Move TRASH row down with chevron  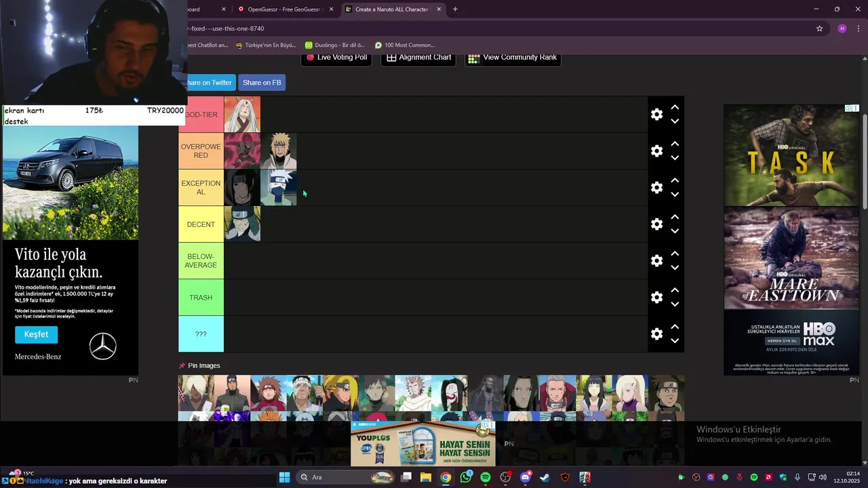tap(675, 304)
